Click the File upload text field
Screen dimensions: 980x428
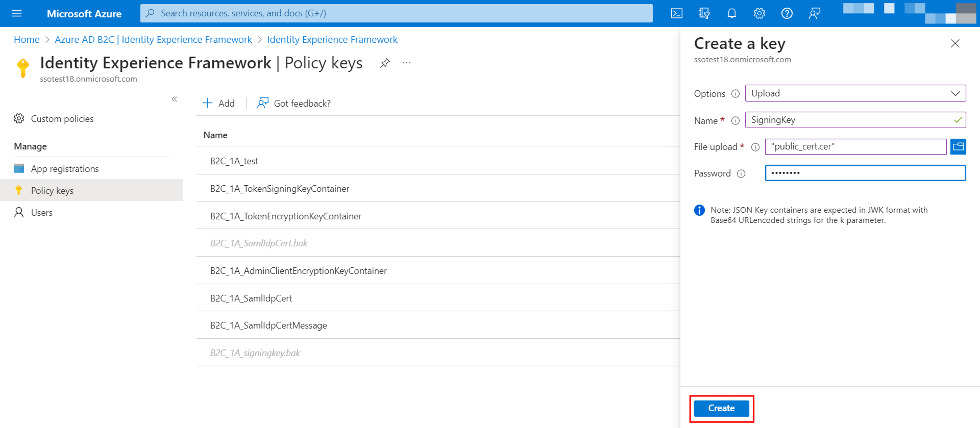(x=856, y=146)
